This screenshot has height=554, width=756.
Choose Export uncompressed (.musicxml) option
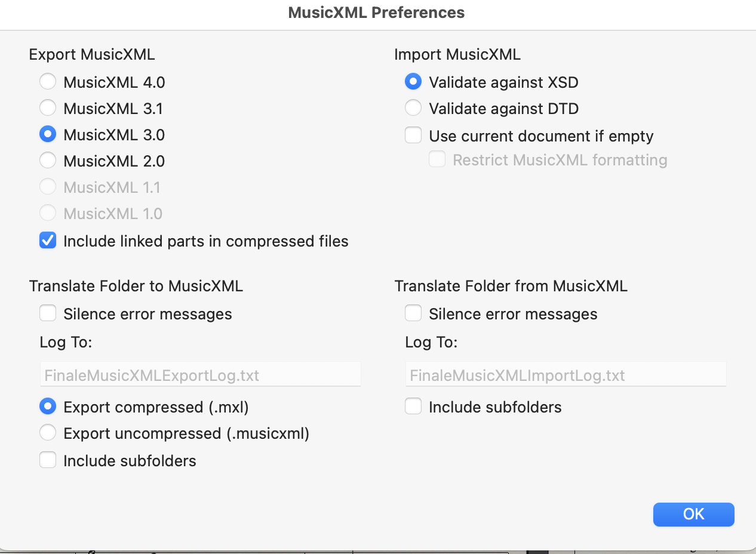click(x=48, y=433)
